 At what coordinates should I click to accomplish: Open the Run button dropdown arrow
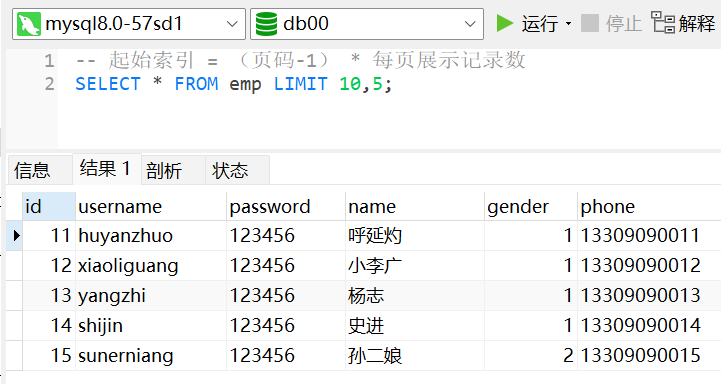click(x=568, y=23)
